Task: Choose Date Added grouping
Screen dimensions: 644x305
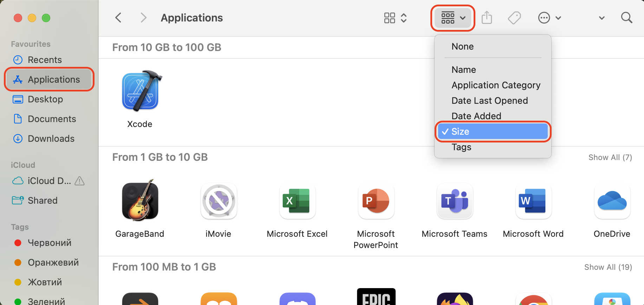Action: pyautogui.click(x=493, y=116)
